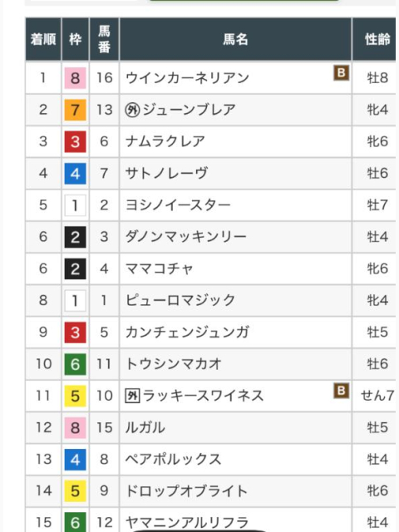Open the ピューロマジック horse page
This screenshot has height=532, width=399.
pos(180,300)
